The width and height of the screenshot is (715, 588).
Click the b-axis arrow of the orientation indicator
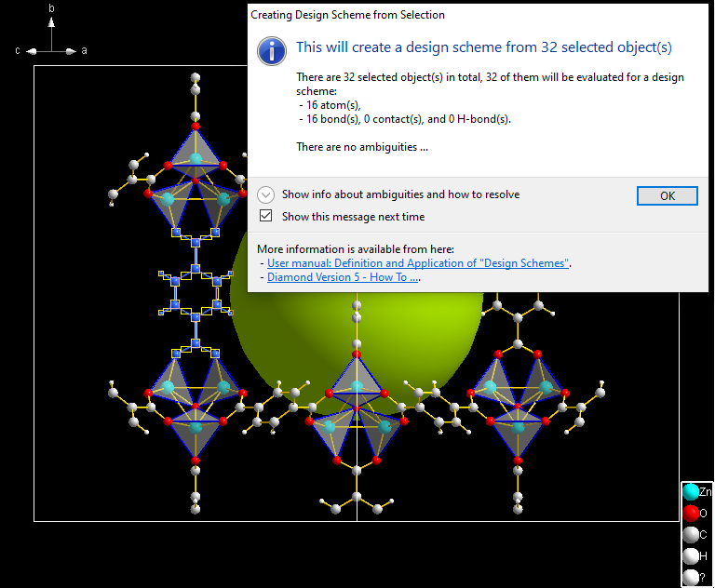click(52, 28)
